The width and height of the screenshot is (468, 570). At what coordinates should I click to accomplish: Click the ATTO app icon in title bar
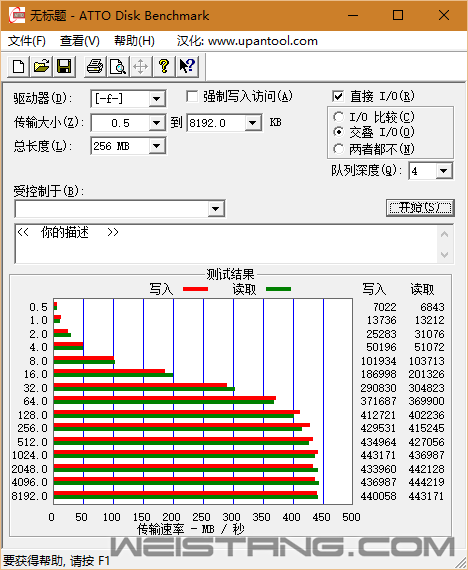[17, 15]
